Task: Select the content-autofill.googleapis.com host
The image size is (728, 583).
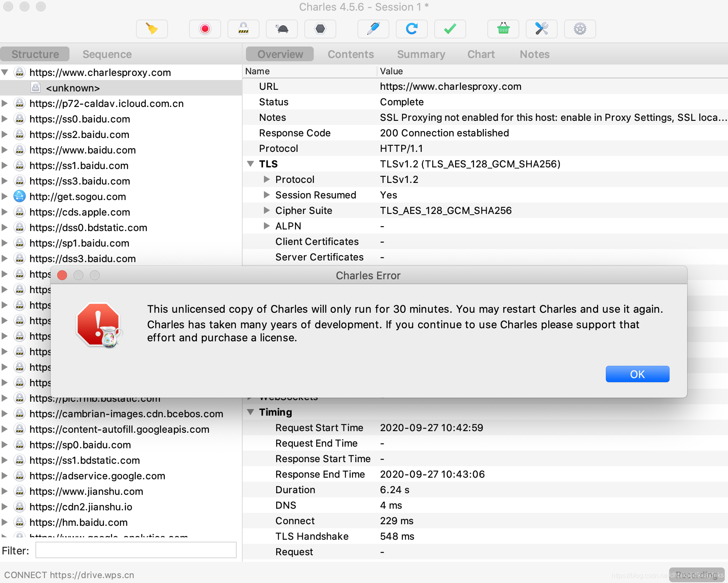Action: tap(119, 429)
